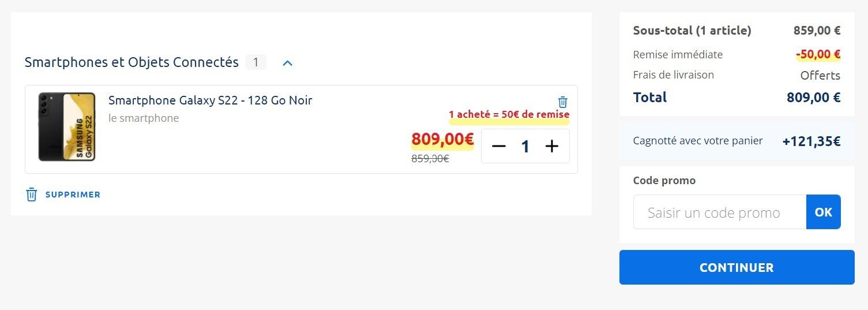Click the item count badge beside the section title
The image size is (868, 310).
[255, 62]
